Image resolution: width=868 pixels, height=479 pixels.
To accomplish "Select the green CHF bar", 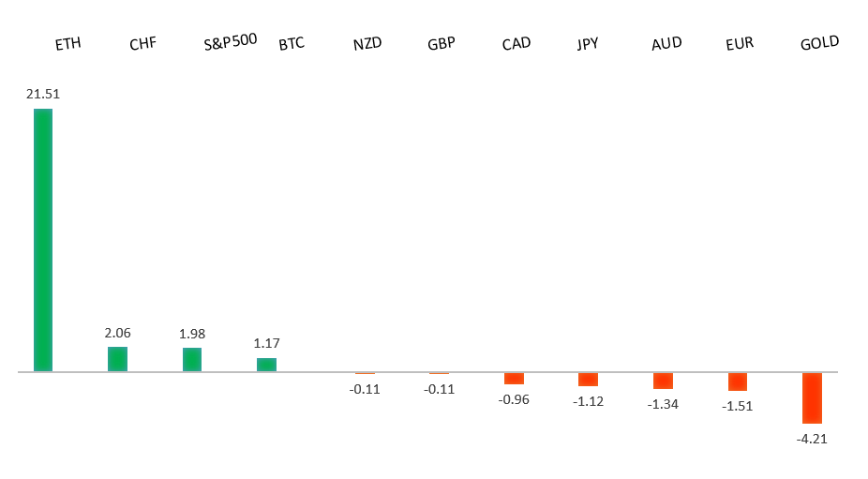I will 117,359.
